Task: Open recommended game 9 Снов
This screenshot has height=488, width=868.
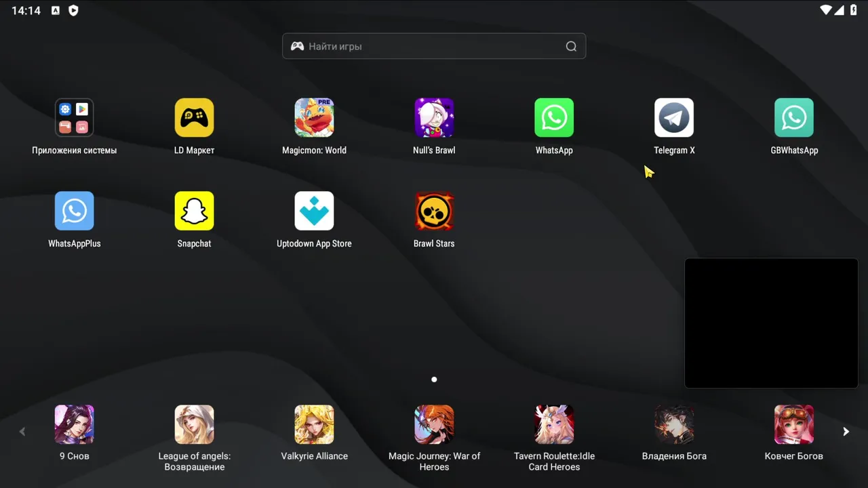Action: click(x=74, y=424)
